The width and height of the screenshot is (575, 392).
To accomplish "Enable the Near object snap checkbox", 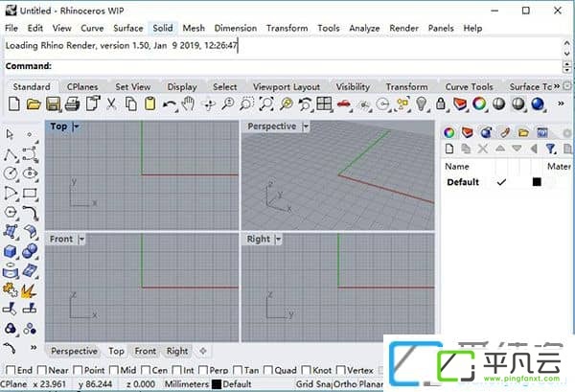I will click(42, 370).
